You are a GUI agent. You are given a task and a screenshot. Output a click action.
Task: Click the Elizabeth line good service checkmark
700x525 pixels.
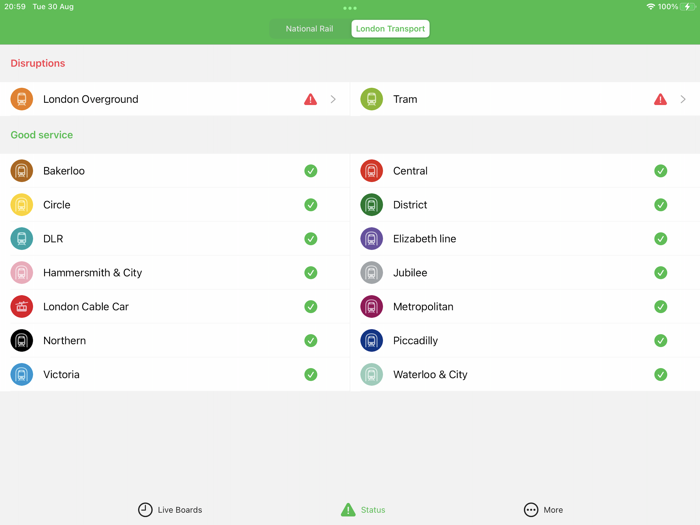pos(661,239)
